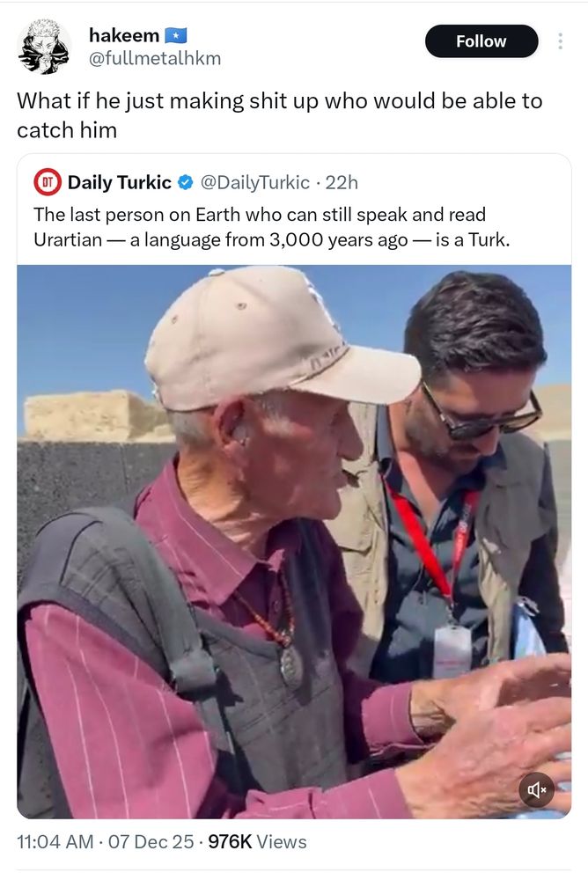View the 976K Views count

tap(257, 841)
